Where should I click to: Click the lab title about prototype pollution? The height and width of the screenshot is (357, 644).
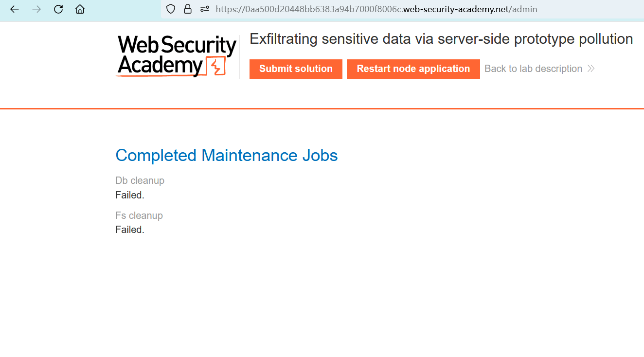(x=441, y=39)
